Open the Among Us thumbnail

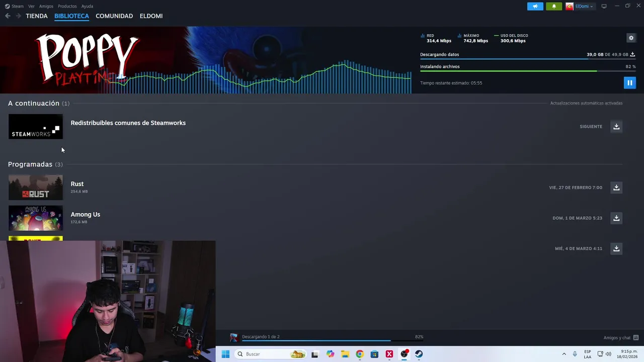coord(36,218)
